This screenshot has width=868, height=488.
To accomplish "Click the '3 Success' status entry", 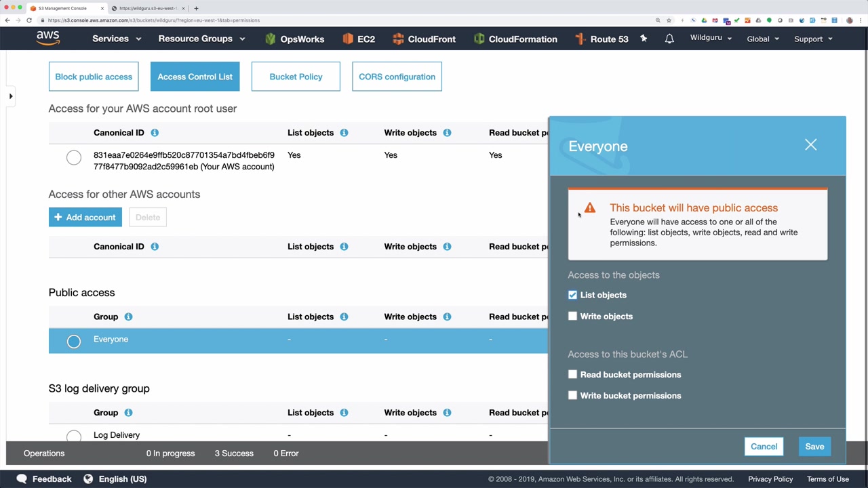I will tap(234, 453).
